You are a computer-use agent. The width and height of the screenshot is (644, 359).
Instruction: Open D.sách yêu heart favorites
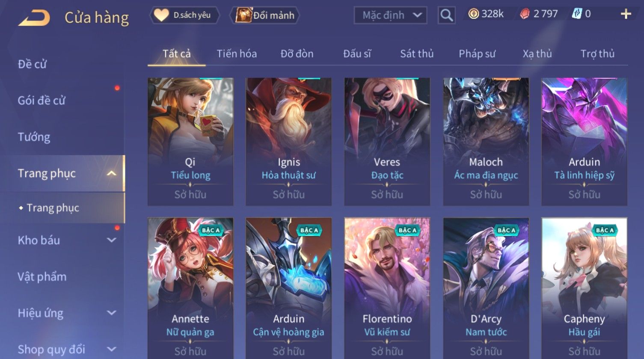click(184, 15)
